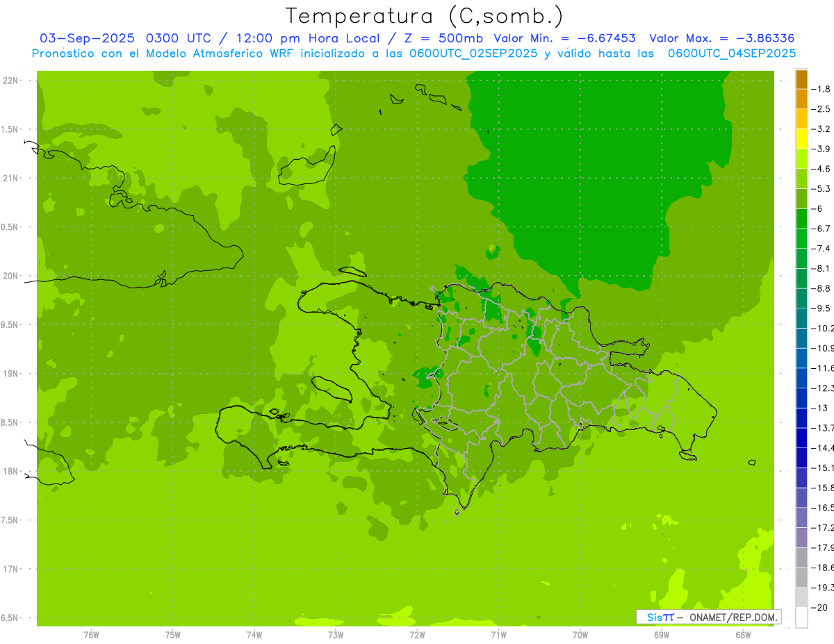Click the teal swatch between -9.5 and -10.2
This screenshot has width=834, height=644.
(x=801, y=318)
